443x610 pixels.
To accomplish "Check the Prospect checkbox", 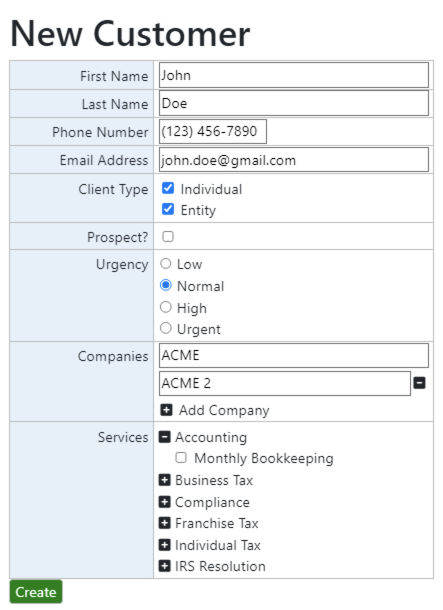I will click(168, 237).
